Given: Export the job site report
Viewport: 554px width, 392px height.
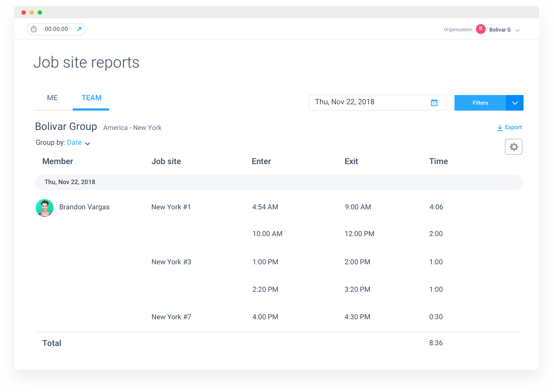Looking at the screenshot, I should (513, 127).
